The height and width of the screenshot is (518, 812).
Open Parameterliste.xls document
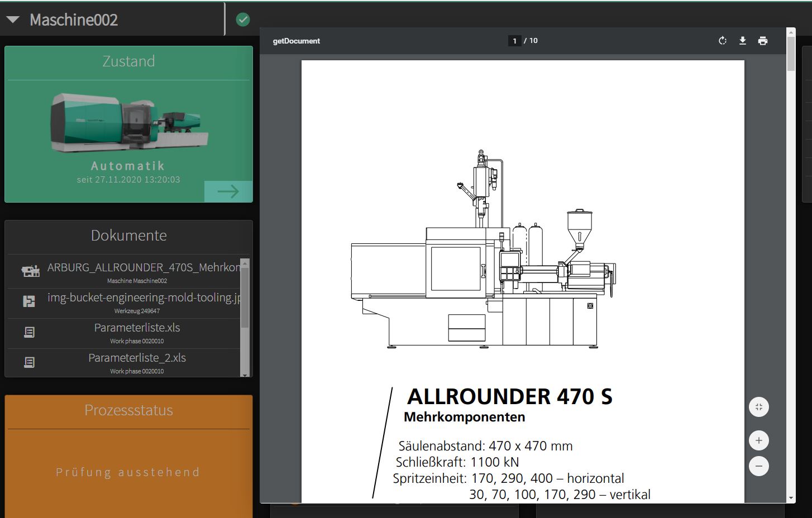(x=137, y=328)
